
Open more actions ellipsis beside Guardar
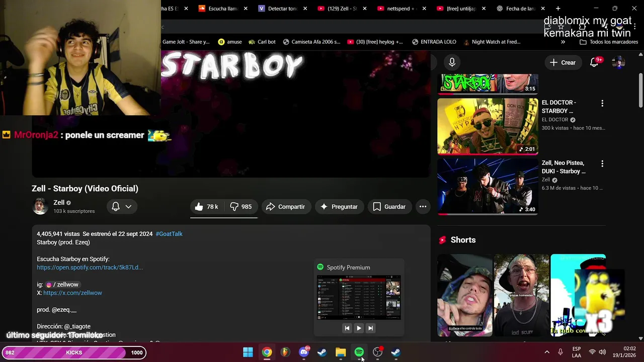[423, 207]
